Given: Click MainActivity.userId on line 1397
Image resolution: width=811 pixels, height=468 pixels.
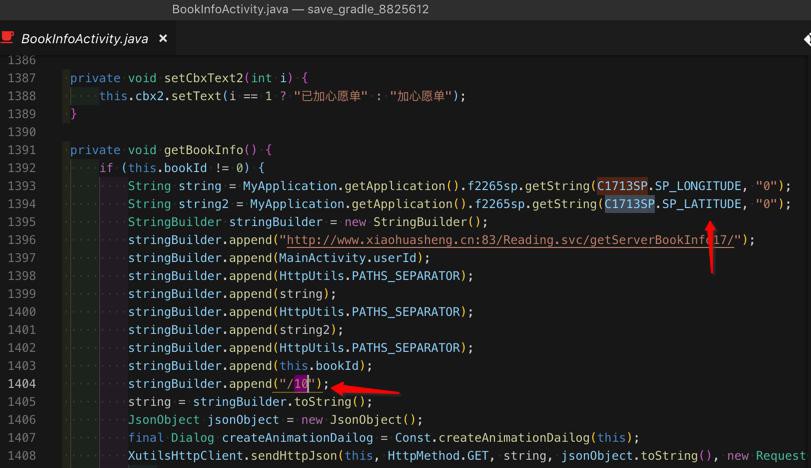Looking at the screenshot, I should 348,258.
